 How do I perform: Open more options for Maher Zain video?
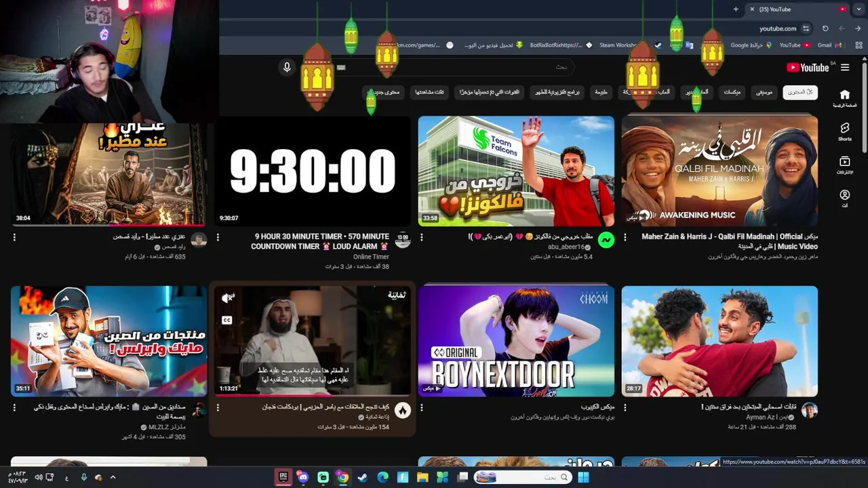tap(625, 237)
